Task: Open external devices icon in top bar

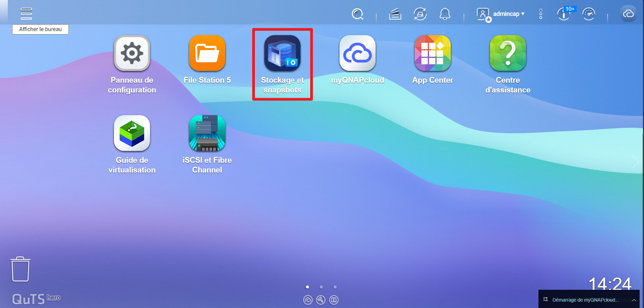Action: point(420,14)
